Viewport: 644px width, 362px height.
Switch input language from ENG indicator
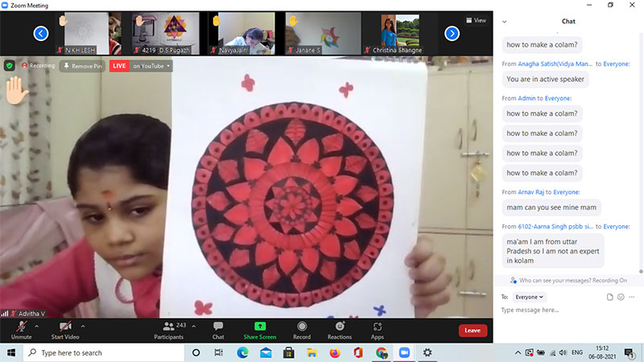tap(577, 352)
